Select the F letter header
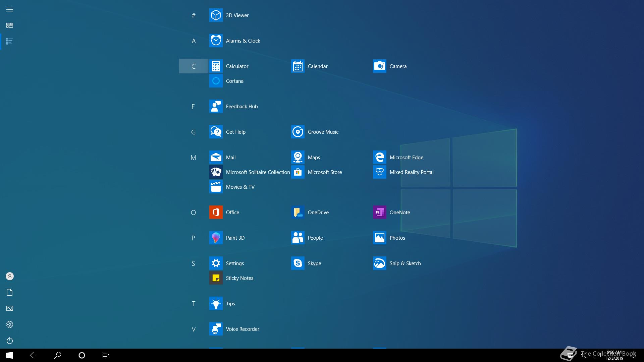This screenshot has width=644, height=362. [194, 106]
